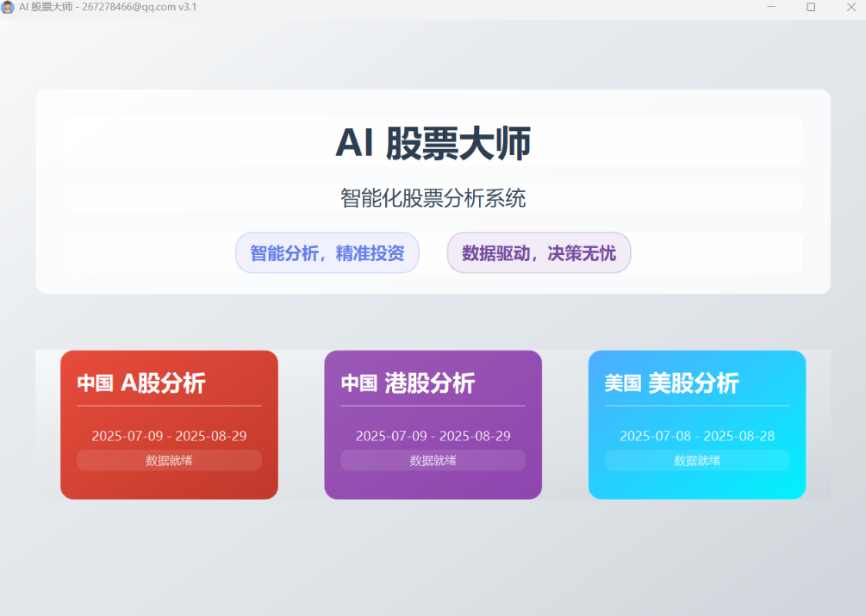
Task: Select the 美股 date range 2025-07-08 - 2025-08-28
Action: 697,436
